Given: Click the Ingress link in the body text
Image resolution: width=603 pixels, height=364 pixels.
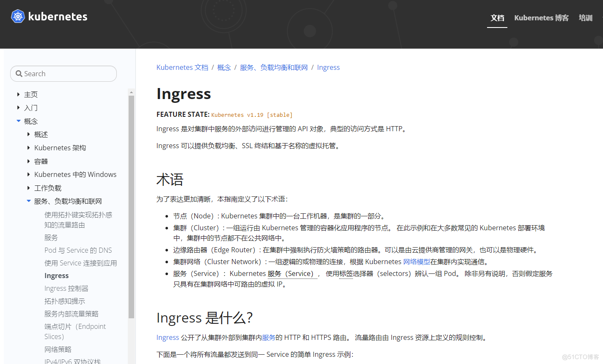Looking at the screenshot, I should (167, 337).
